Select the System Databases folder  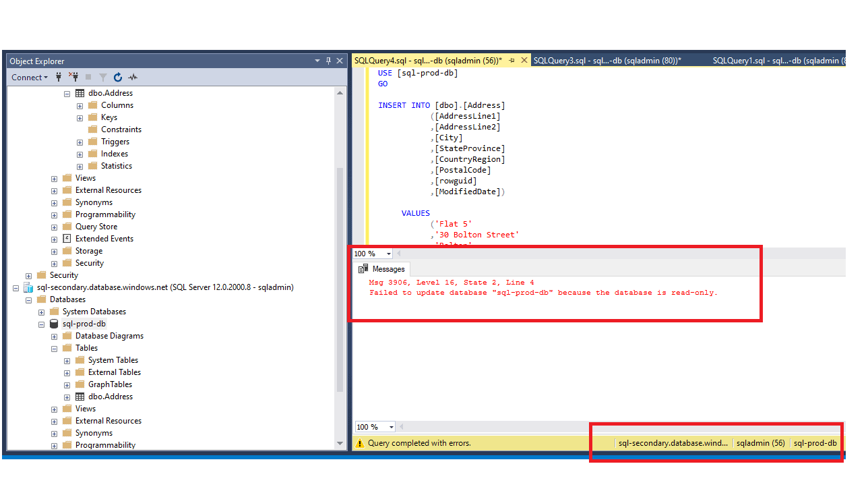click(x=94, y=312)
